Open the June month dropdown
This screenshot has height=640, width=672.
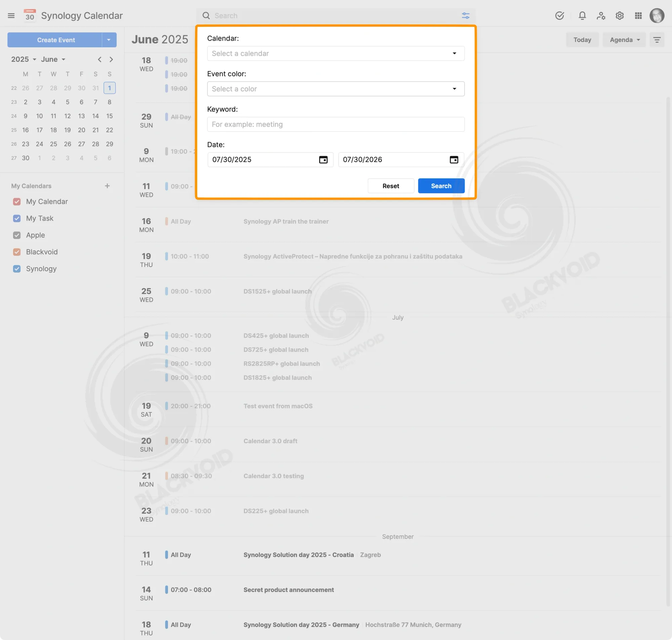click(x=53, y=59)
